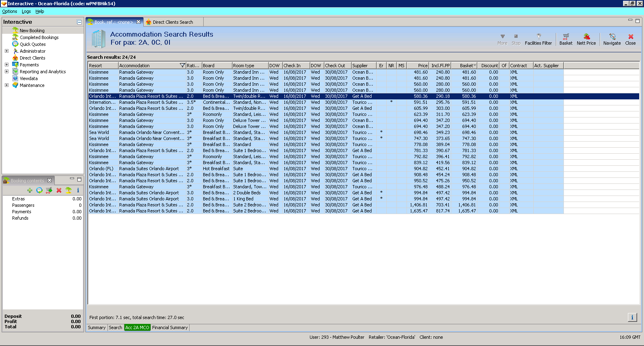Click the Administrator running man icon
The image size is (644, 346).
15,51
